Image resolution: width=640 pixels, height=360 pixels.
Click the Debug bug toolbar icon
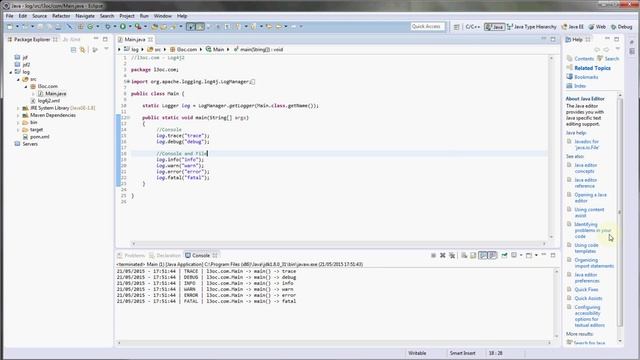tap(108, 27)
